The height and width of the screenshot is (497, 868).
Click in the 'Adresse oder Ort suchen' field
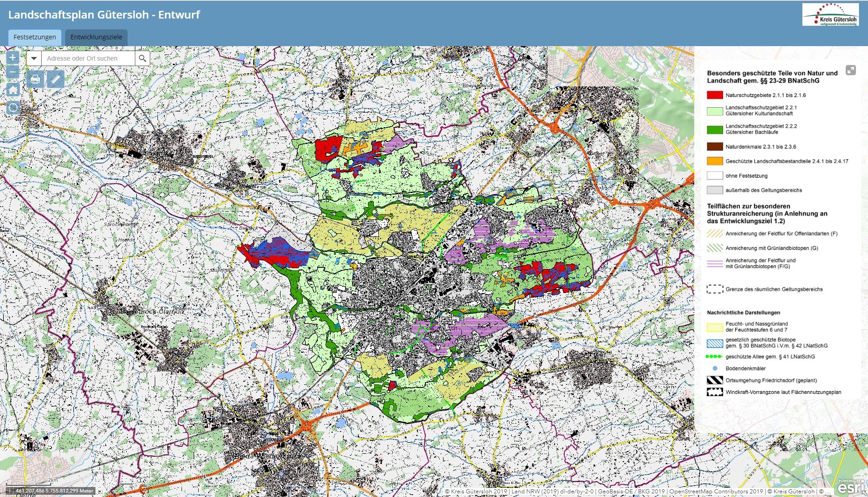[88, 58]
